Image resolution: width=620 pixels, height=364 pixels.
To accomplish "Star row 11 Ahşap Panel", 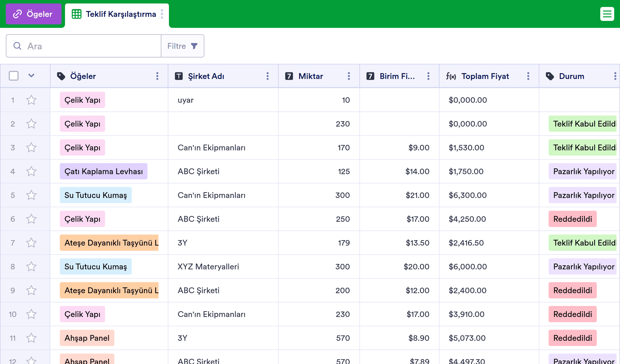I will pyautogui.click(x=31, y=338).
